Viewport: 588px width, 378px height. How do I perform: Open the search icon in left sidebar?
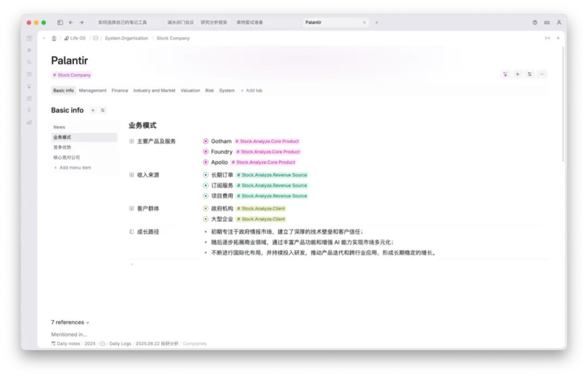click(x=29, y=62)
